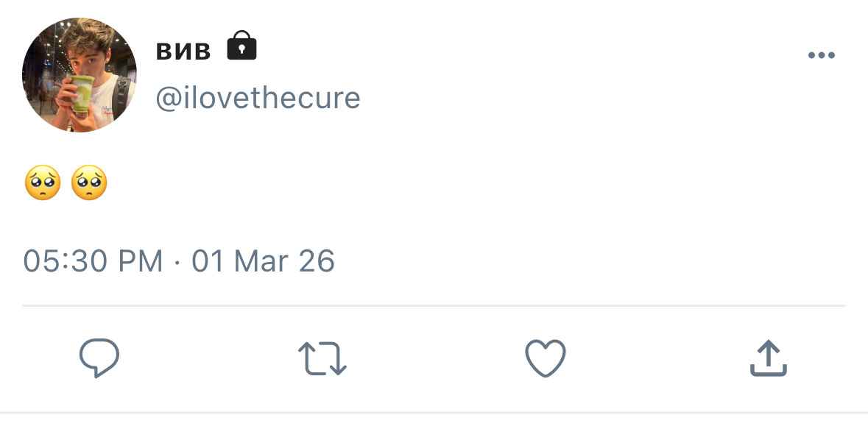Viewport: 868px width, 426px height.
Task: Reply to the tweet via speech bubble icon
Action: [99, 358]
